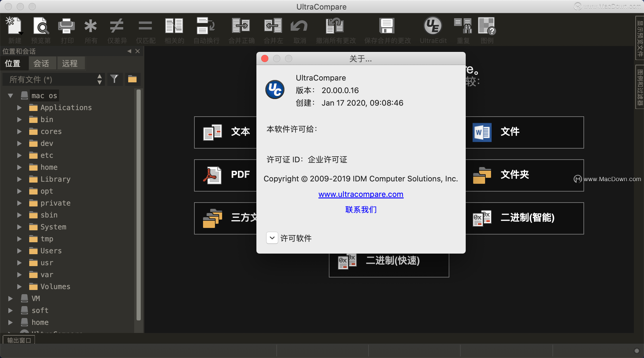Viewport: 644px width, 358px height.
Task: Select the private folder
Action: point(55,203)
